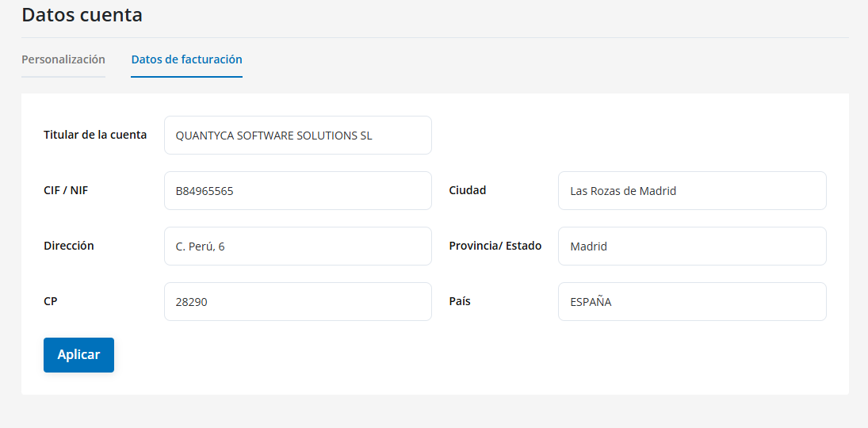
Task: Click the Provincia/ Estado label
Action: (495, 246)
